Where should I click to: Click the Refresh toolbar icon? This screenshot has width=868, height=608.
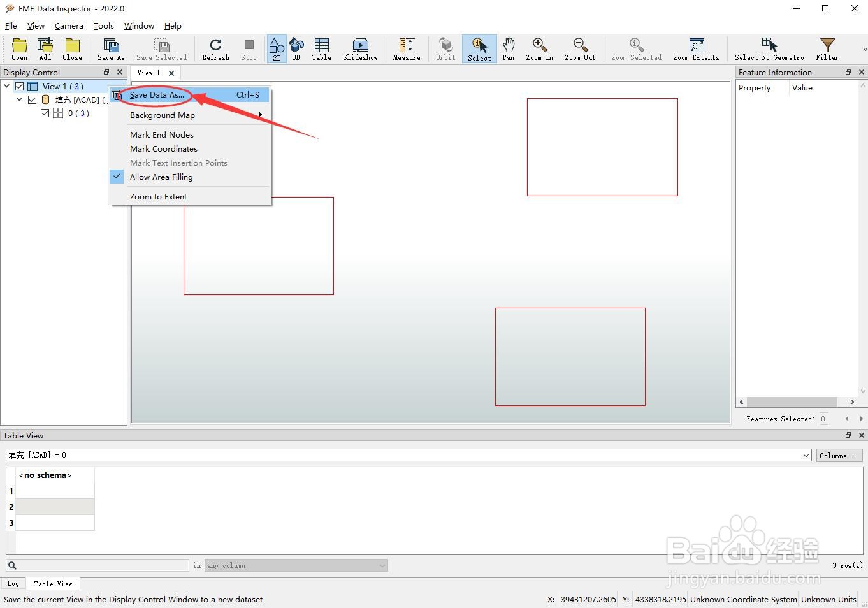click(x=215, y=49)
